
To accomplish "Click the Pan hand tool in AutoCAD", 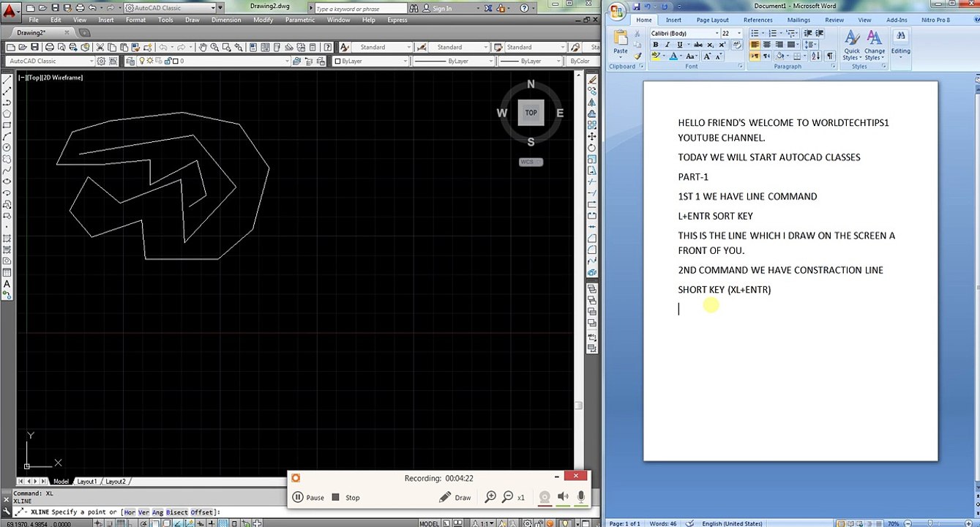I will point(203,47).
